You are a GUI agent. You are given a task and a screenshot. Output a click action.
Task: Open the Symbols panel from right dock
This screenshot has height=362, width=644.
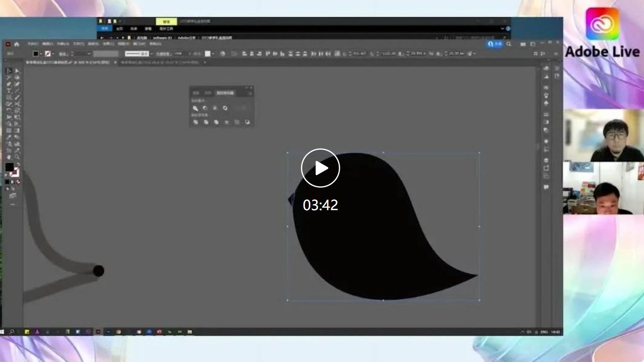546,103
